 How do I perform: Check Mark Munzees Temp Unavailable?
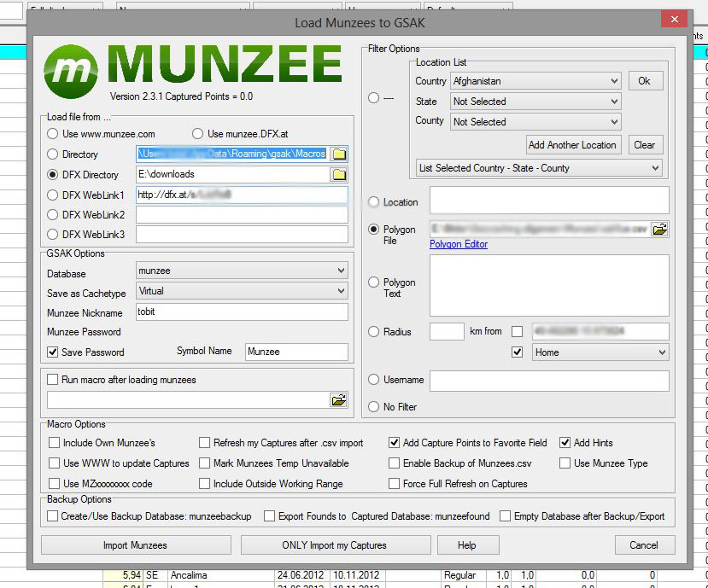[205, 463]
